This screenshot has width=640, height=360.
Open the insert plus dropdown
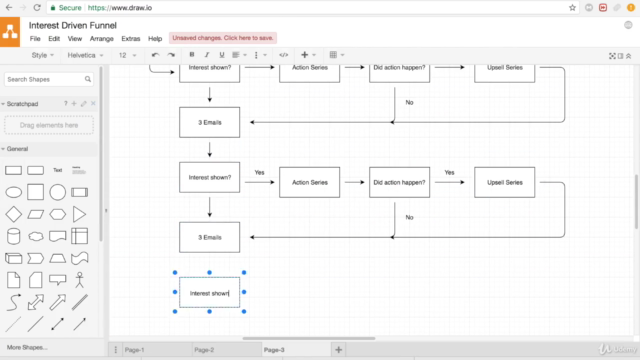click(x=308, y=55)
